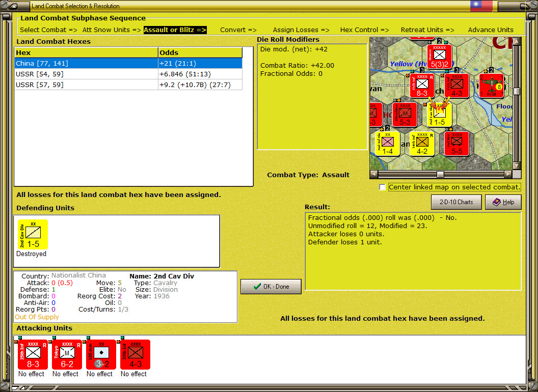Enable Center linked map on selected combat
Viewport: 538px width, 392px height.
382,187
